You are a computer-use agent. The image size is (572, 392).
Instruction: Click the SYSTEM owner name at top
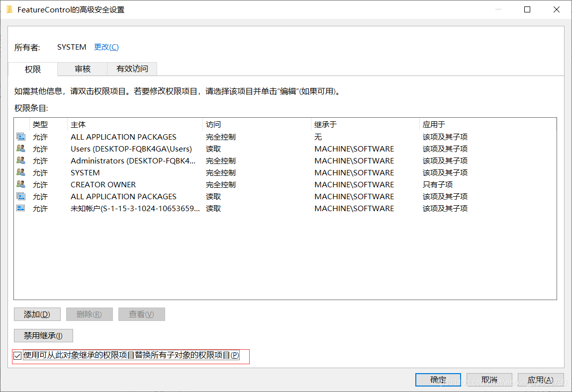pos(72,47)
